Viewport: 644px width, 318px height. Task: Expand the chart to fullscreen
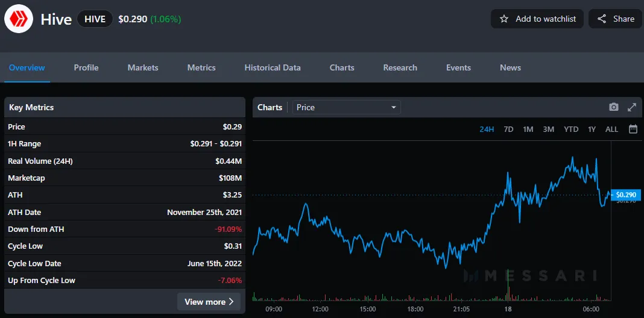(632, 107)
